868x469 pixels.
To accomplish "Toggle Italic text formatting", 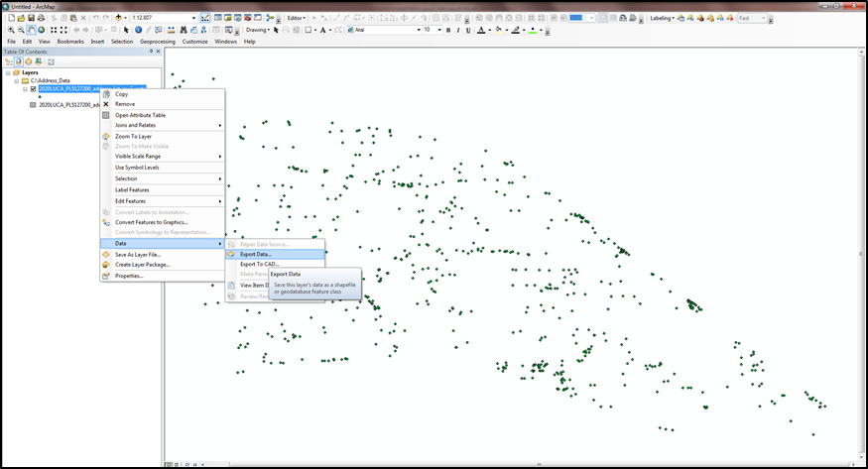I will point(458,30).
